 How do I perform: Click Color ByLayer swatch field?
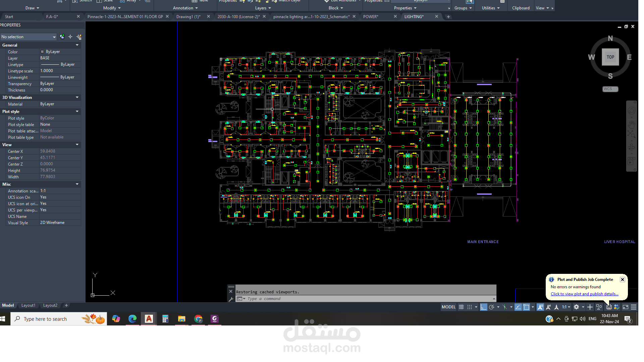point(60,52)
